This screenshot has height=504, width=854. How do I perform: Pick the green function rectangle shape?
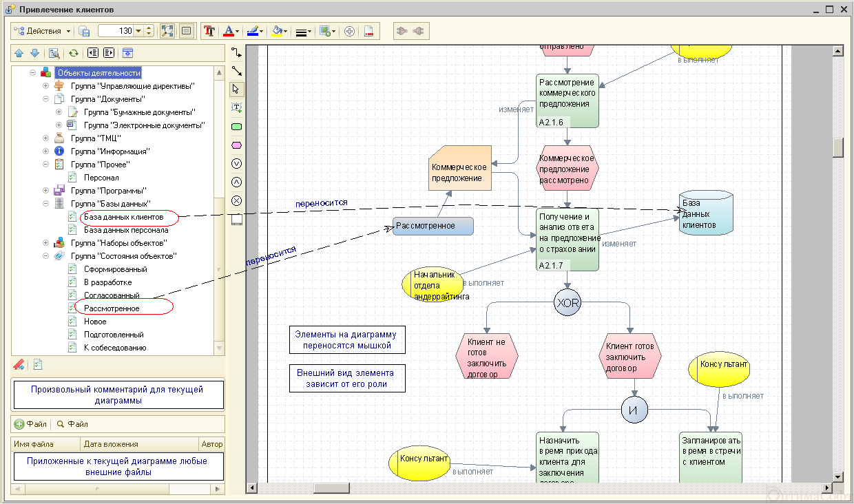(236, 127)
